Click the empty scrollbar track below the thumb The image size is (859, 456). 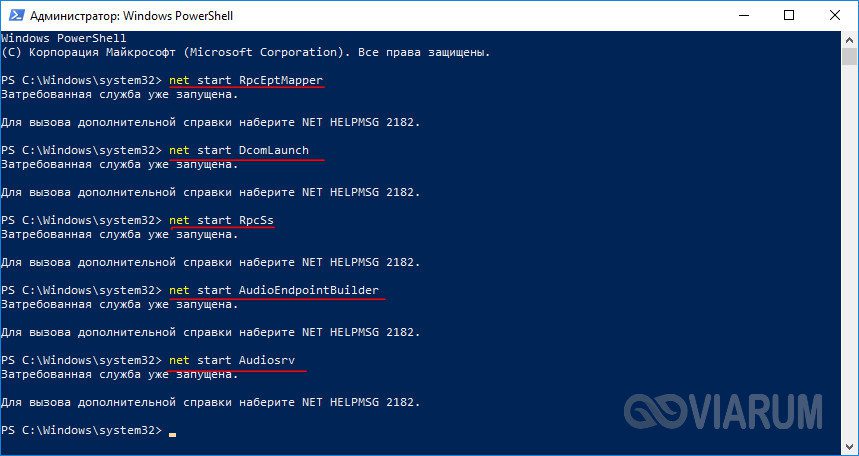click(850, 252)
